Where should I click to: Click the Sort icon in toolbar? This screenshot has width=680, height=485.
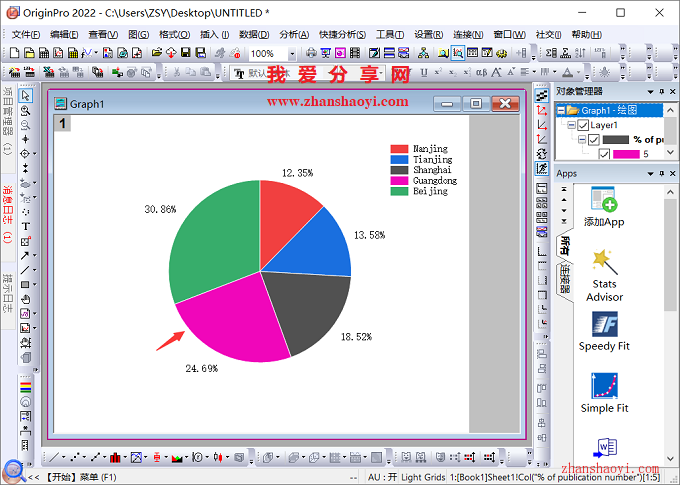click(580, 53)
